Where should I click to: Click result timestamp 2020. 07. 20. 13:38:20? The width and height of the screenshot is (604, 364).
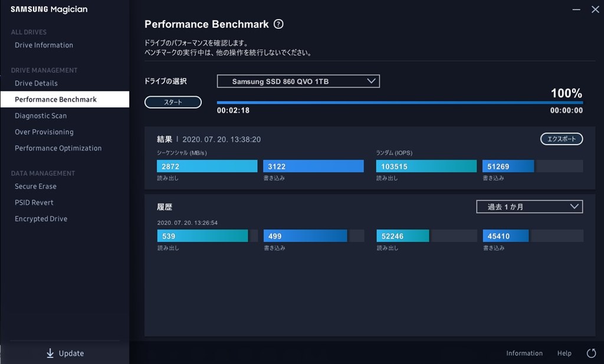click(222, 139)
